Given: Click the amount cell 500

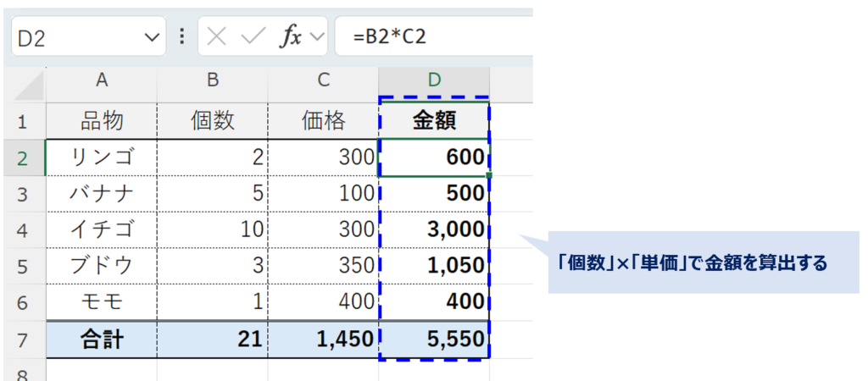Looking at the screenshot, I should [435, 194].
